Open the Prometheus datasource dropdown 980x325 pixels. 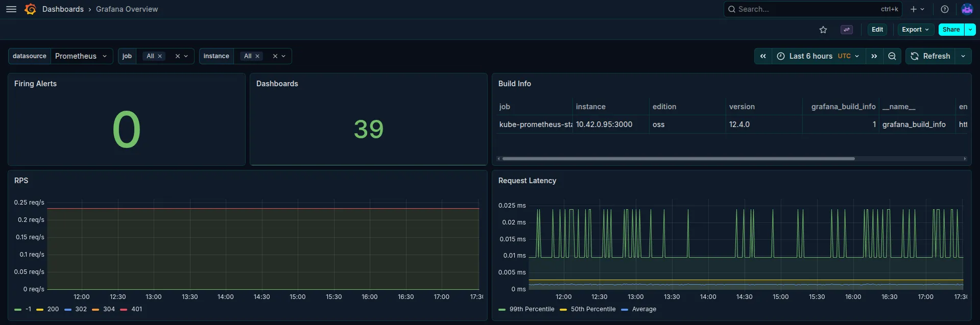pyautogui.click(x=81, y=56)
